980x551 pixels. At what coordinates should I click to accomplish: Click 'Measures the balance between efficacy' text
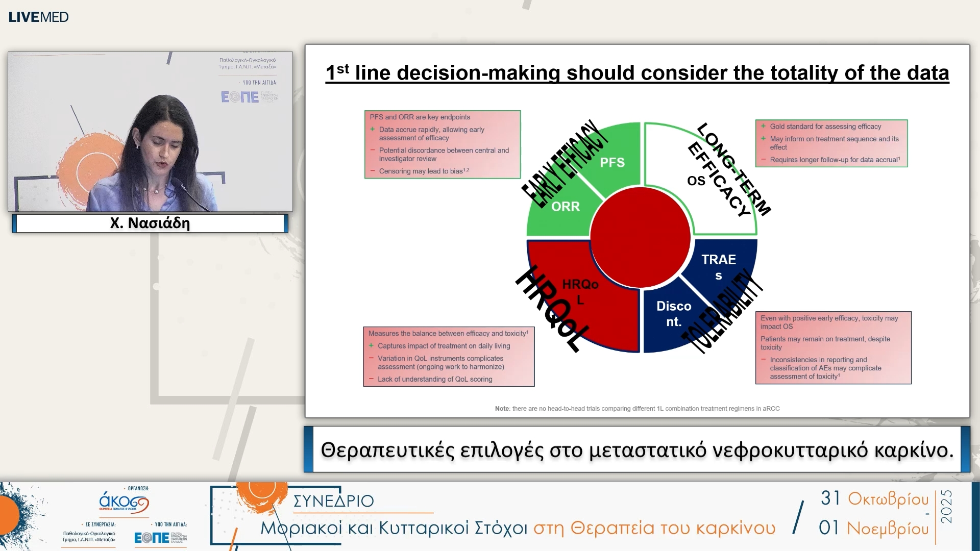pos(448,333)
